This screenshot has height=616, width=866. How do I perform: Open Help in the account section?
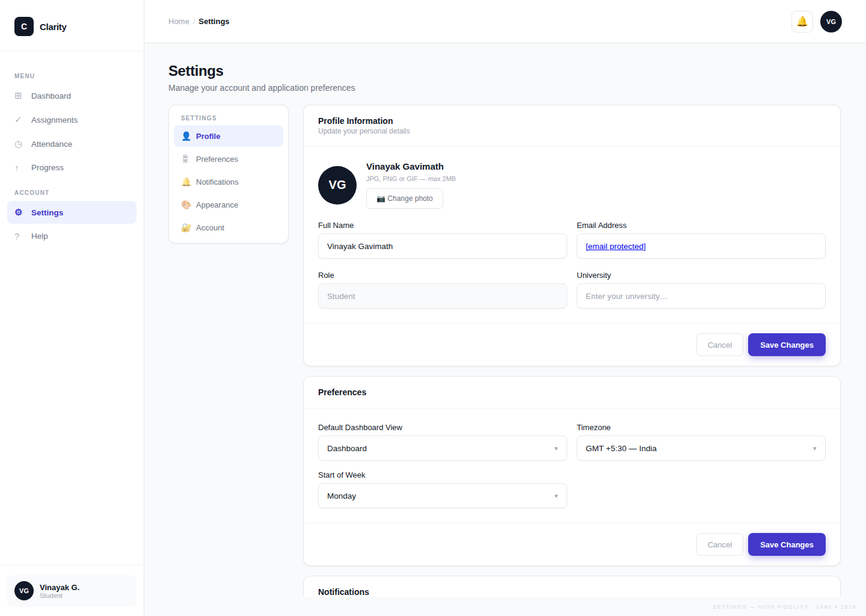(x=40, y=236)
